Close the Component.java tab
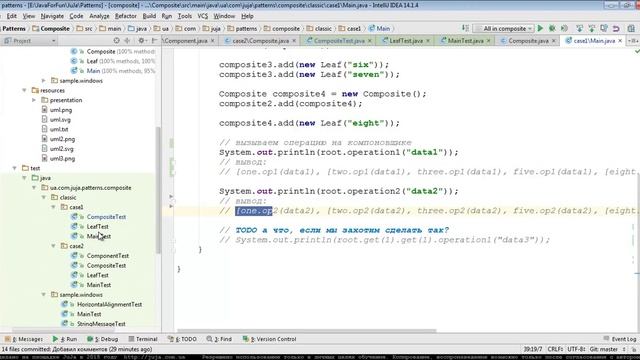 [213, 41]
